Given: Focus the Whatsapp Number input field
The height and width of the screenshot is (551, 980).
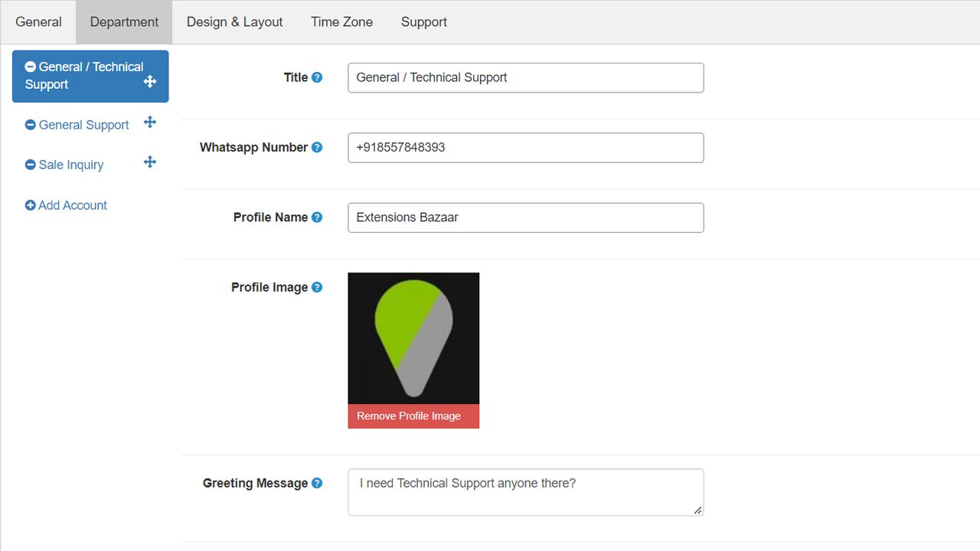Looking at the screenshot, I should point(525,148).
